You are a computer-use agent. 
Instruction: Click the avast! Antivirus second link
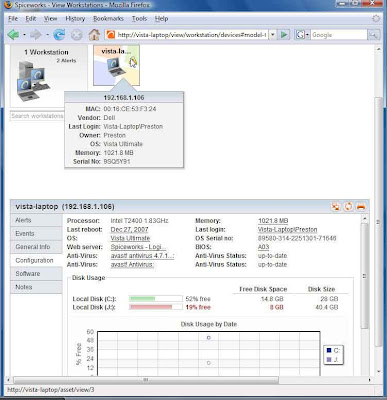132,264
